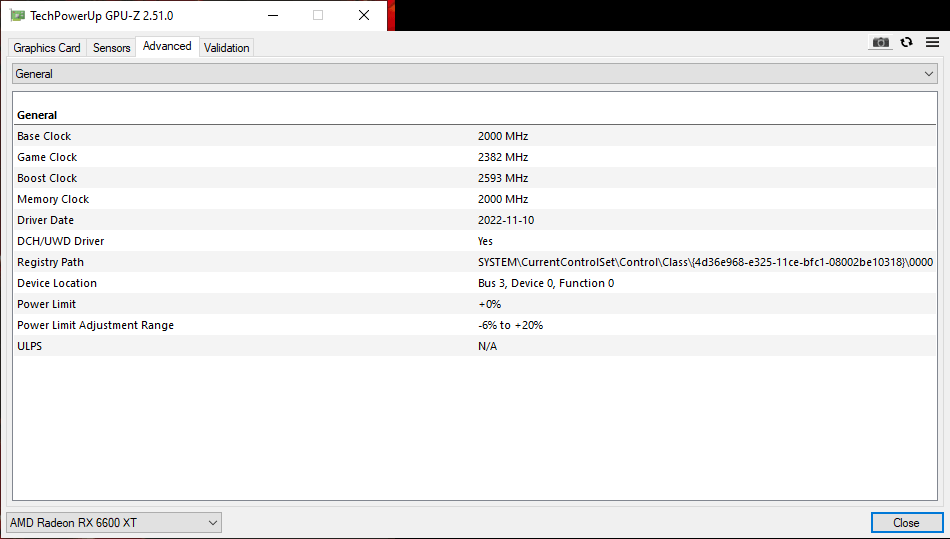Click the N/A value for ULPS
Viewport: 950px width, 539px height.
click(487, 346)
